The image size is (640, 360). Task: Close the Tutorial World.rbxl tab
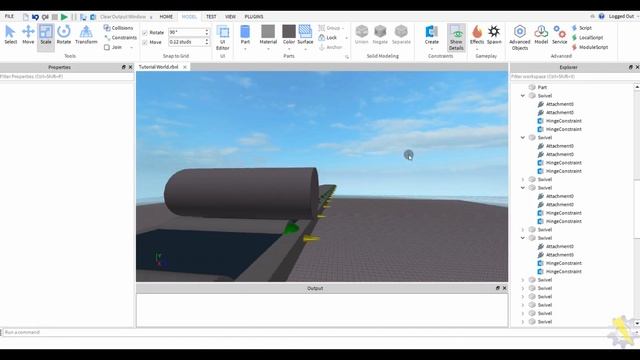[185, 67]
